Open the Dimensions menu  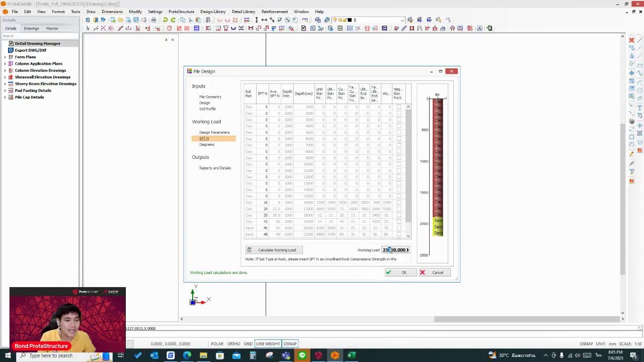(112, 12)
